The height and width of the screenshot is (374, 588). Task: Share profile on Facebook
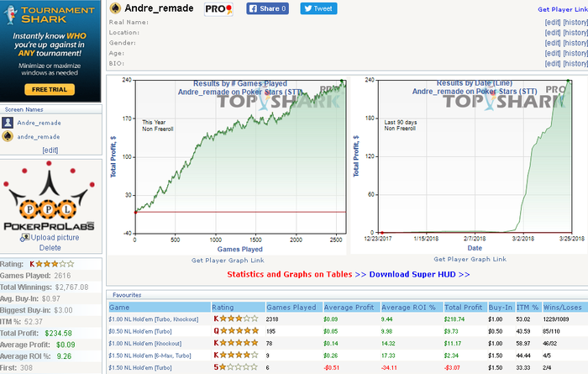267,8
